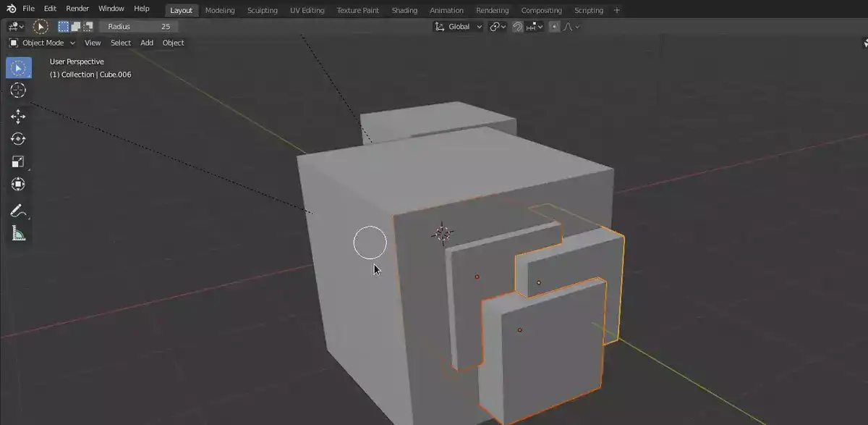Open the Edit menu
868x425 pixels.
[50, 9]
